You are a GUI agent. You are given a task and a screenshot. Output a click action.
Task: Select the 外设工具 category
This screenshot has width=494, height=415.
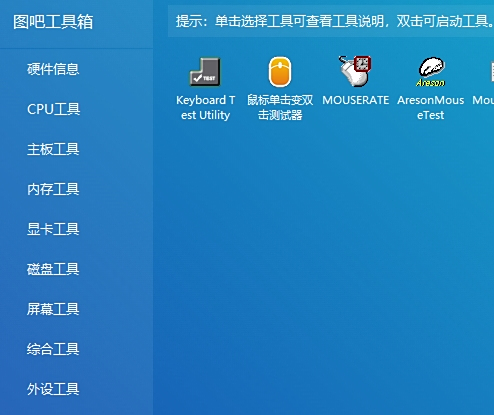coord(53,389)
